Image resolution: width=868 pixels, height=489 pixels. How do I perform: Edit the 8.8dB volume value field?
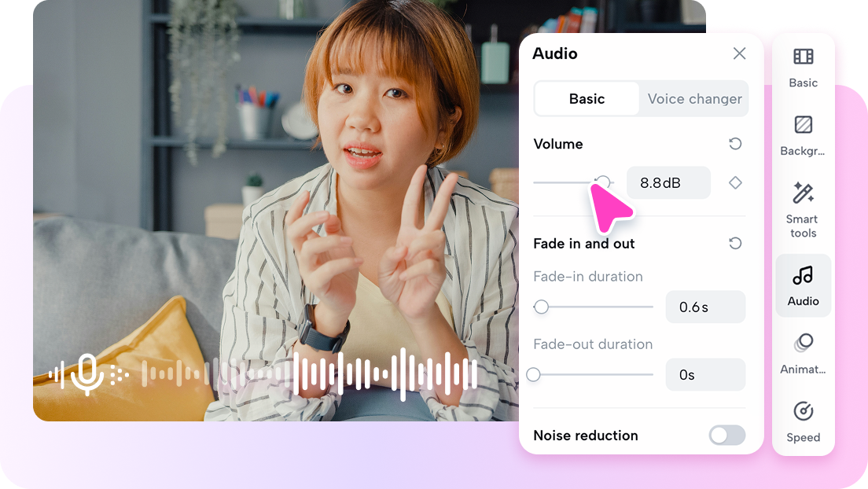point(668,182)
